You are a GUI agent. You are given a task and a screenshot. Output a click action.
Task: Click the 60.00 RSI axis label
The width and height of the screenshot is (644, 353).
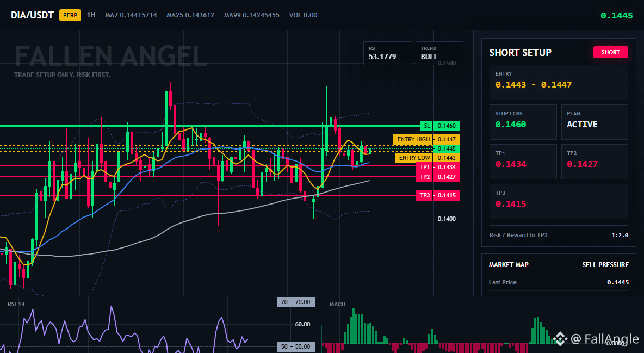(x=303, y=324)
